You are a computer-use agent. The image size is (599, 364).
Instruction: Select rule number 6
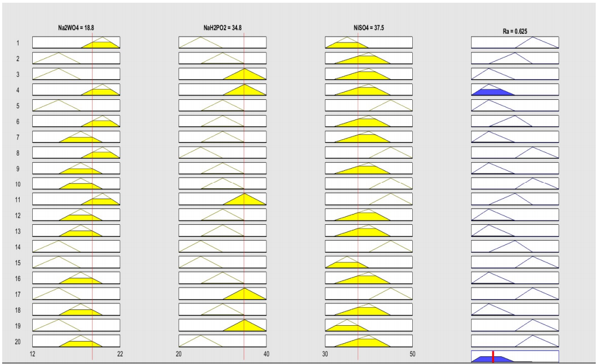point(17,122)
